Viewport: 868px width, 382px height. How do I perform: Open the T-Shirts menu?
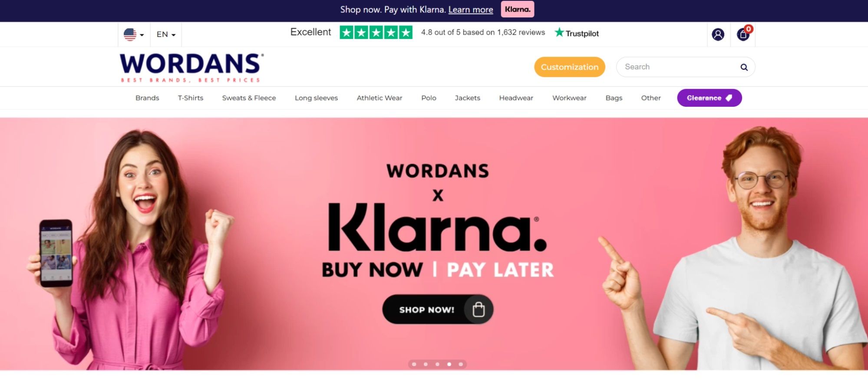pos(191,98)
